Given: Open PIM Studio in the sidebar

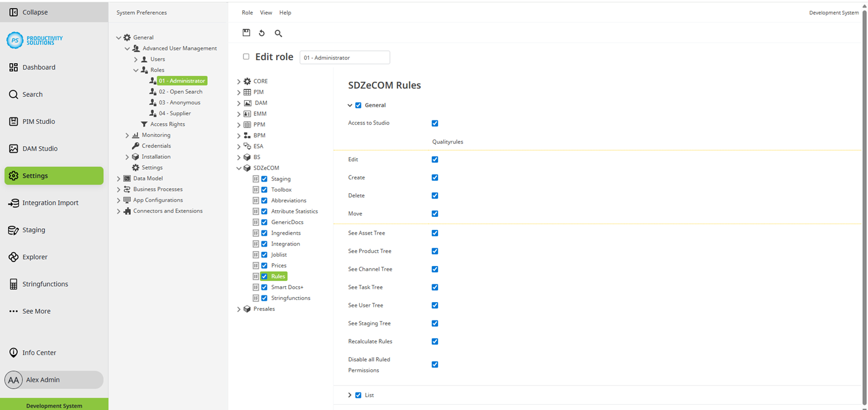Looking at the screenshot, I should [x=38, y=122].
